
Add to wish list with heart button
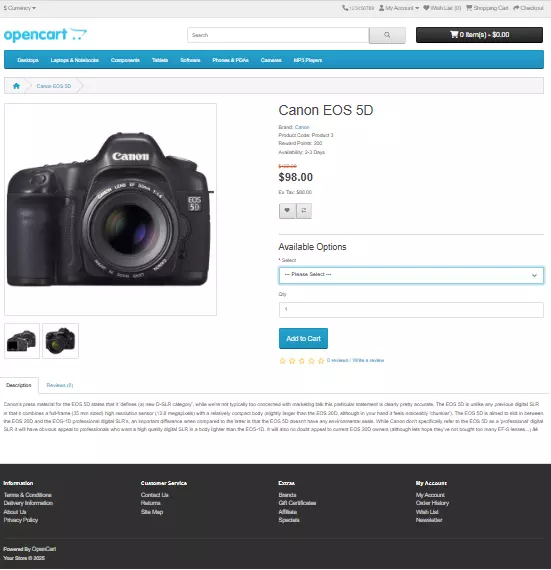[287, 211]
